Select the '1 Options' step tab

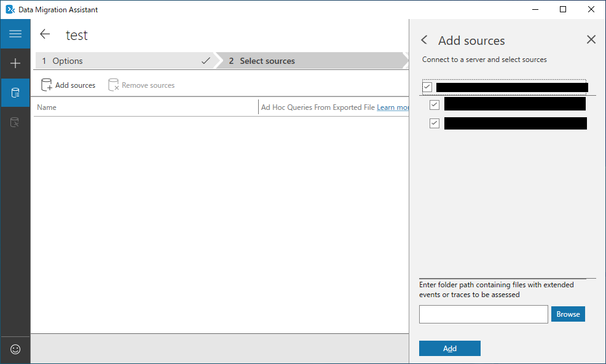125,61
